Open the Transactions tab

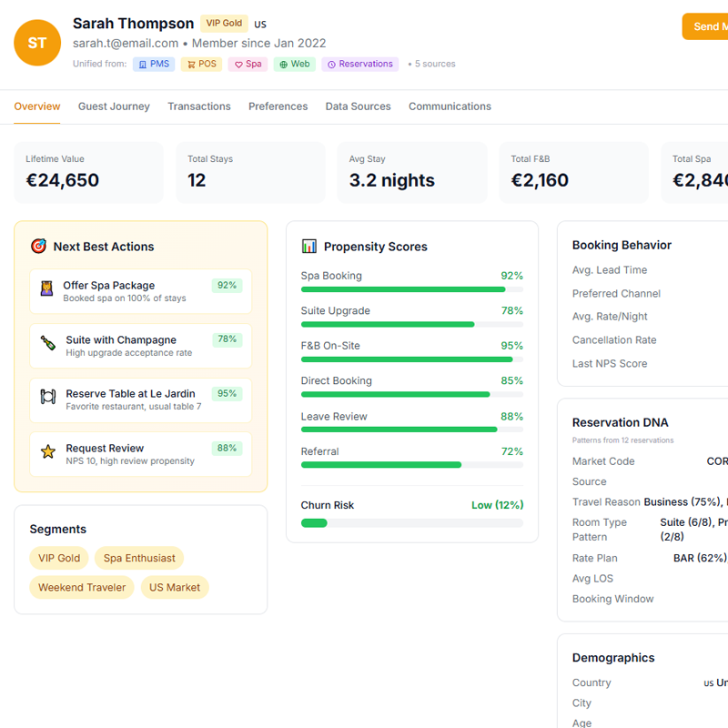[199, 106]
